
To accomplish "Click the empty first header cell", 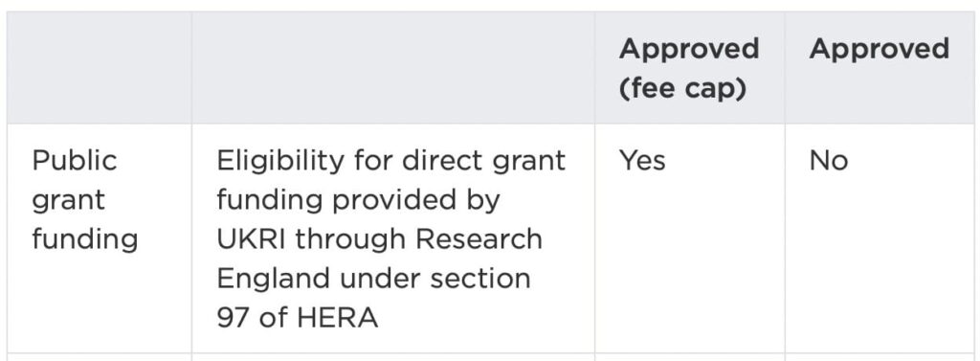I will [x=99, y=68].
